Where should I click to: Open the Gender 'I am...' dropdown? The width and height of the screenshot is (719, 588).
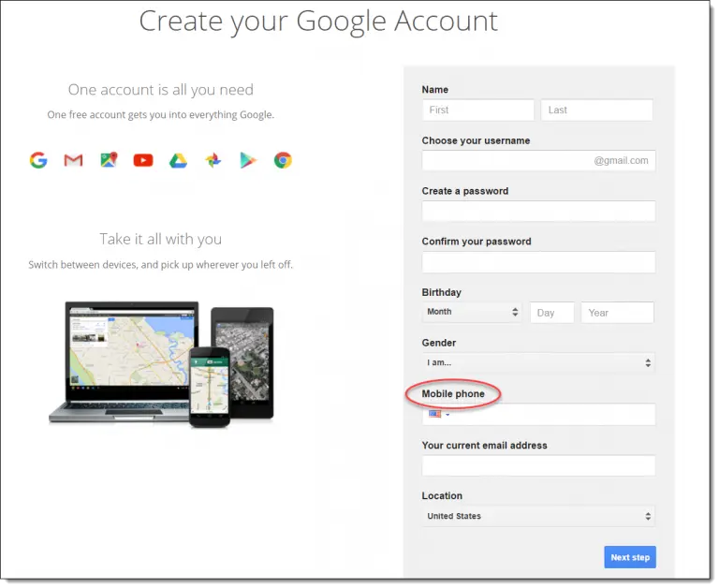(x=538, y=362)
